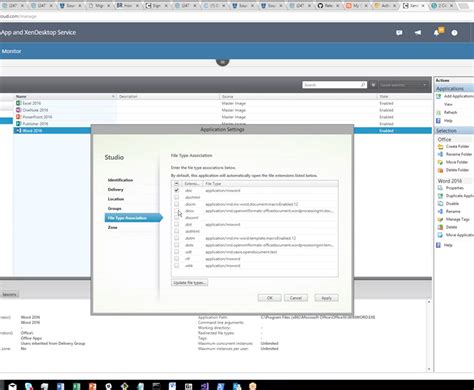Screen dimensions: 474x390
Task: Click the Move Application icon
Action: click(440, 235)
